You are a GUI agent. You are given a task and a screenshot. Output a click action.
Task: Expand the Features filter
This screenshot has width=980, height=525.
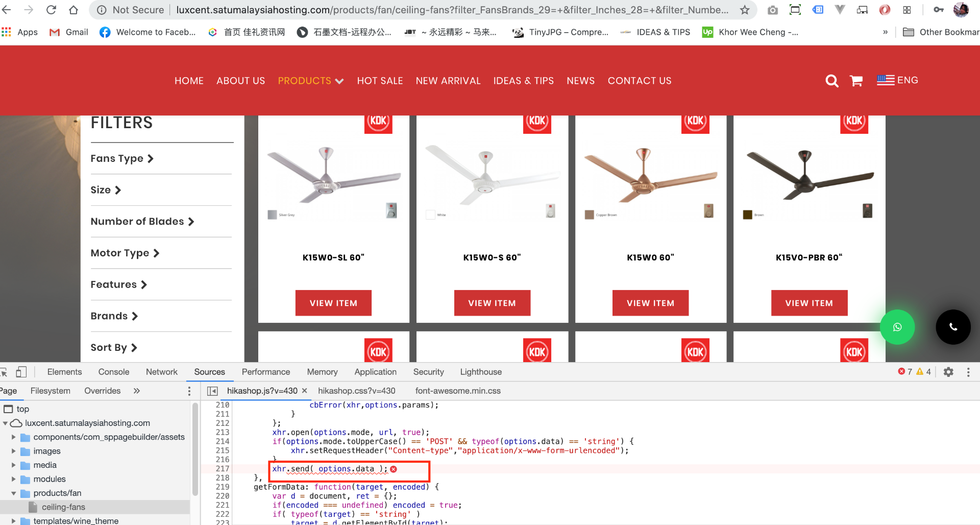pyautogui.click(x=119, y=284)
